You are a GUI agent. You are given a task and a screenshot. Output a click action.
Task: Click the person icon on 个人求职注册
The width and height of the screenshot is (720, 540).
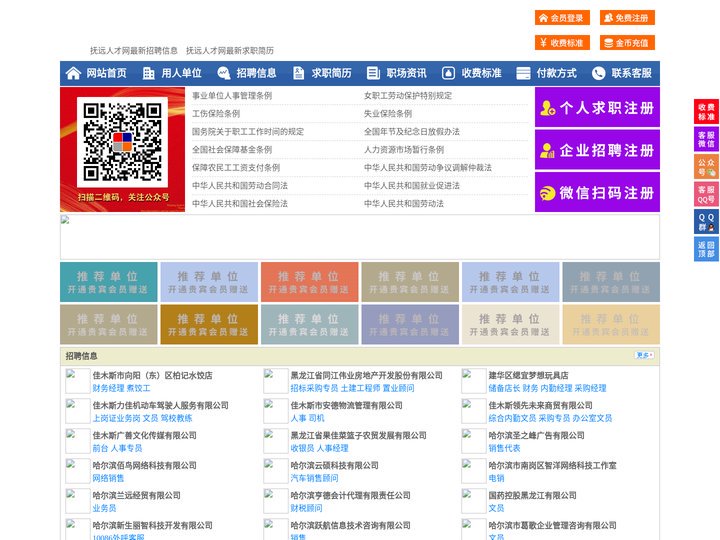point(547,108)
